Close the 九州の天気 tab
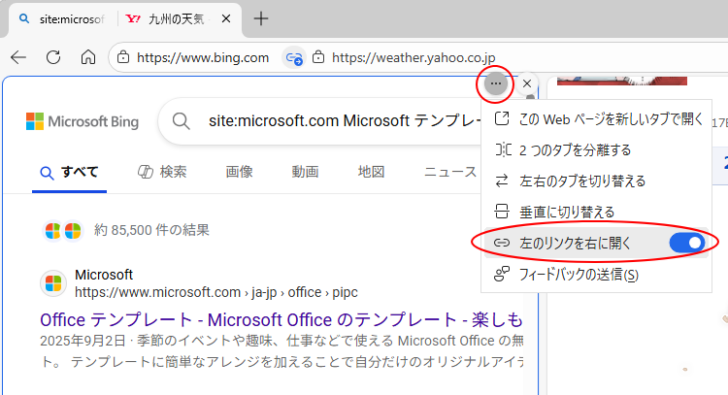 point(226,19)
